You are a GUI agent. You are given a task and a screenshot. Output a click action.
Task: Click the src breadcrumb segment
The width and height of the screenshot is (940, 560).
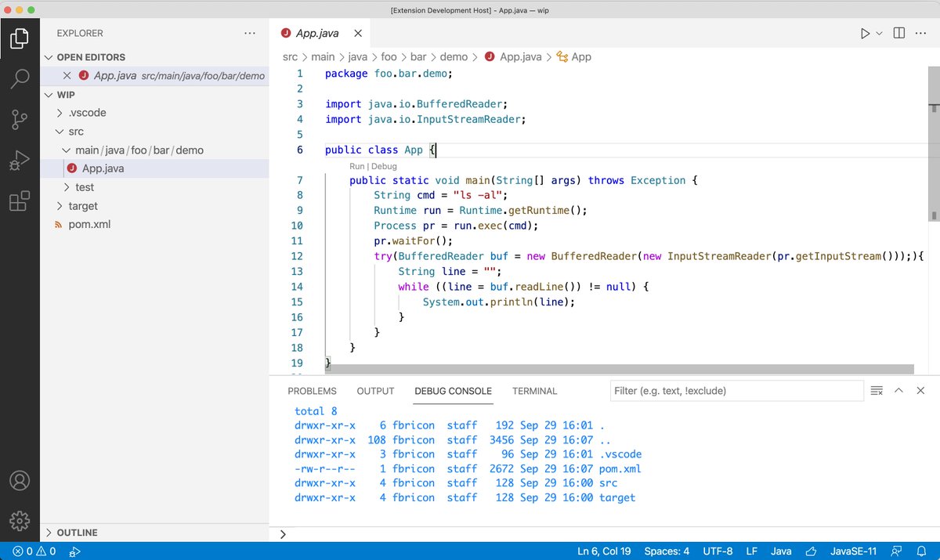click(290, 57)
